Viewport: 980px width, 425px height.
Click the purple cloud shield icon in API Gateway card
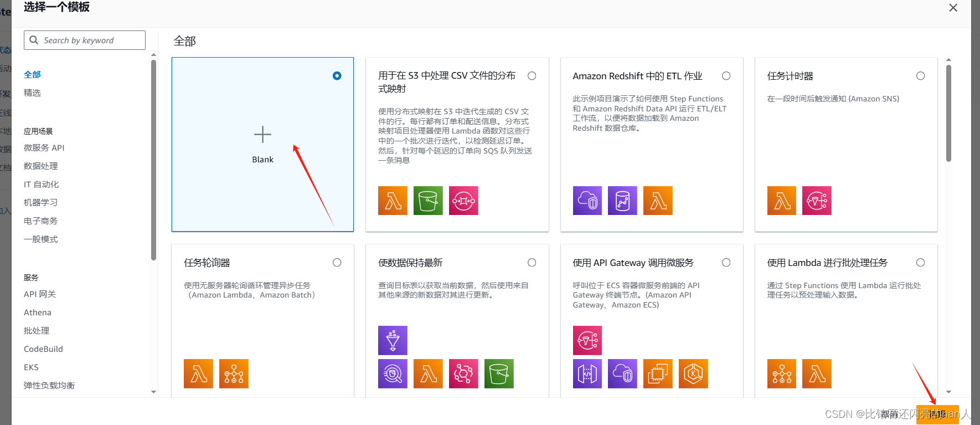[x=622, y=373]
